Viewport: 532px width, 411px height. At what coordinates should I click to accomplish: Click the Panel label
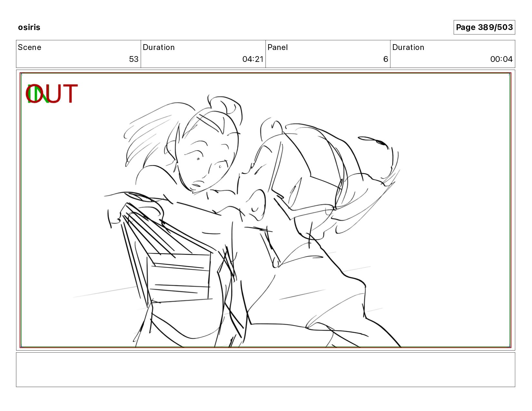[278, 47]
